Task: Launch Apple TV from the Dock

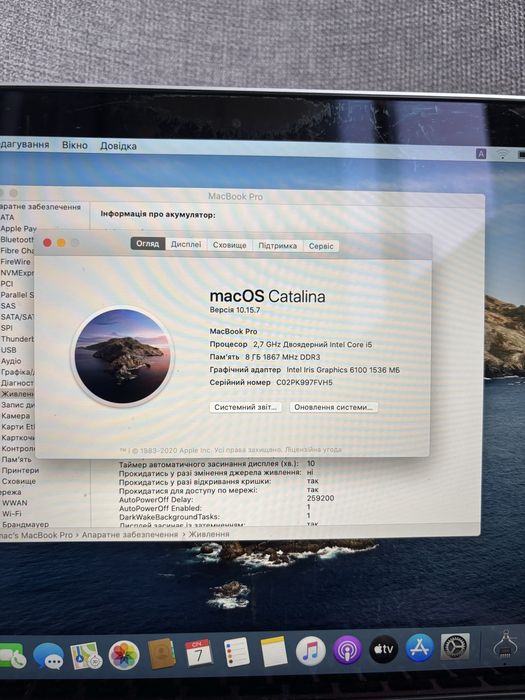Action: (x=383, y=649)
